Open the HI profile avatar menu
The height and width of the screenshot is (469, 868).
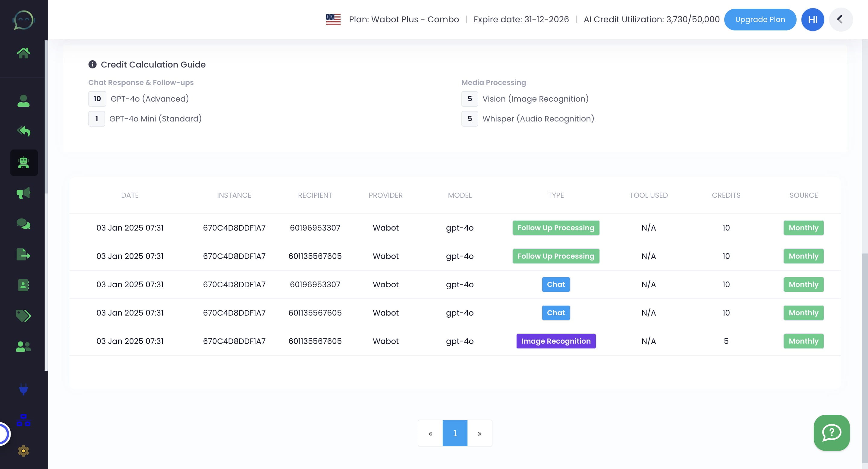(x=813, y=19)
